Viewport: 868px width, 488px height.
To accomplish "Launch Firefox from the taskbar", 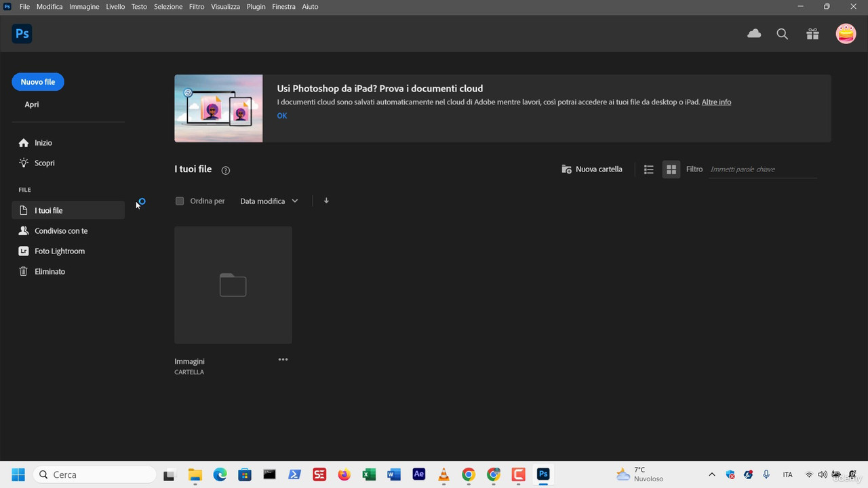I will 344,474.
